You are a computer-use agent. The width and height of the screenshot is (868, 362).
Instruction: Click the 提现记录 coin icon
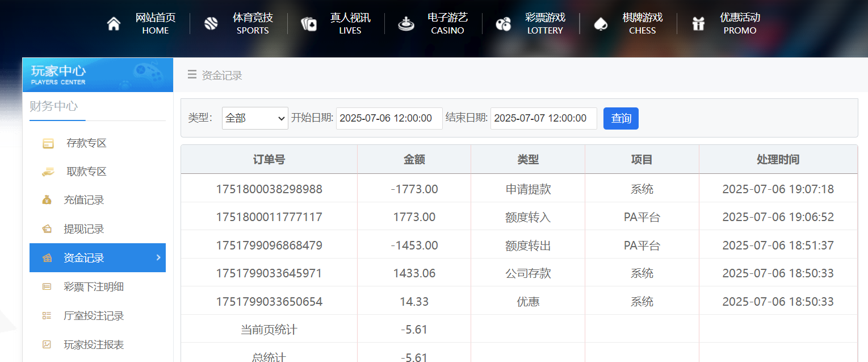coord(47,228)
